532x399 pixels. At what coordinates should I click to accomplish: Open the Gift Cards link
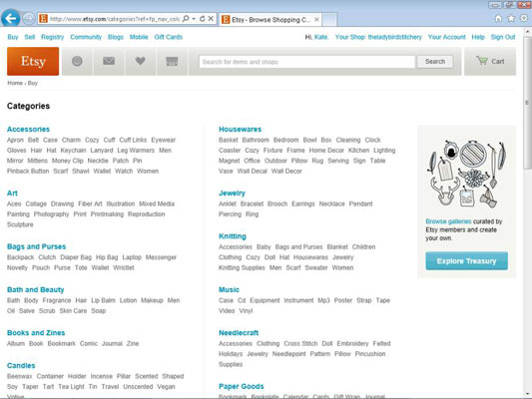pos(169,37)
